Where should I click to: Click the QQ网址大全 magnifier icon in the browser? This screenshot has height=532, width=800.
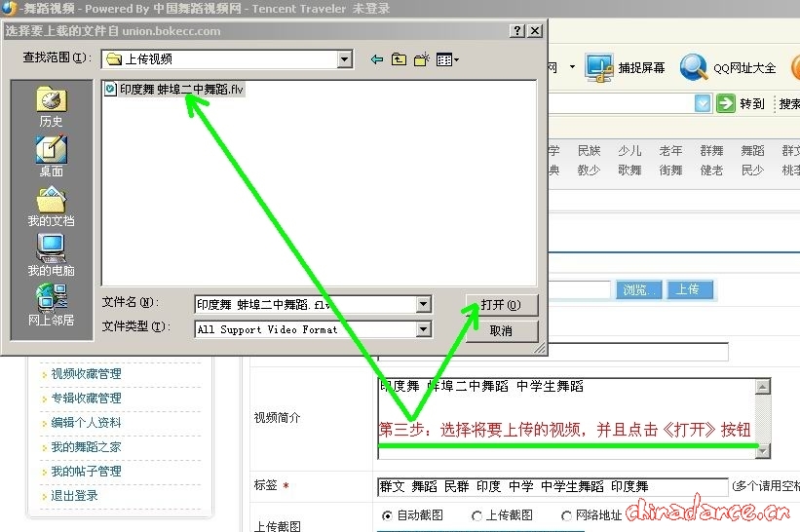(x=694, y=67)
